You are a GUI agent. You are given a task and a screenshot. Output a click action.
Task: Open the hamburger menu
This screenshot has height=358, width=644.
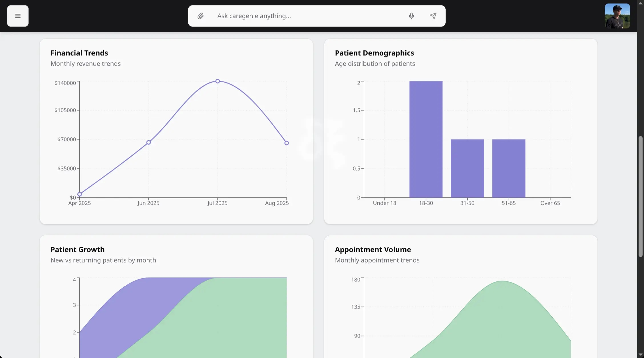(18, 16)
